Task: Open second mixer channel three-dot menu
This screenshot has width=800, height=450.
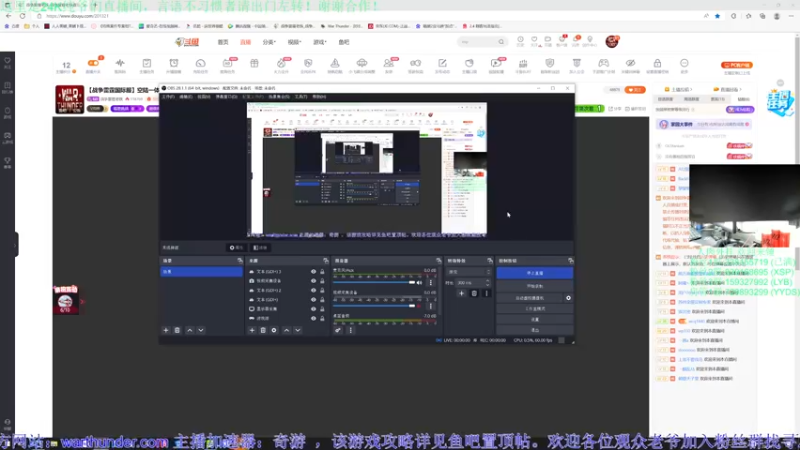Action: (431, 306)
